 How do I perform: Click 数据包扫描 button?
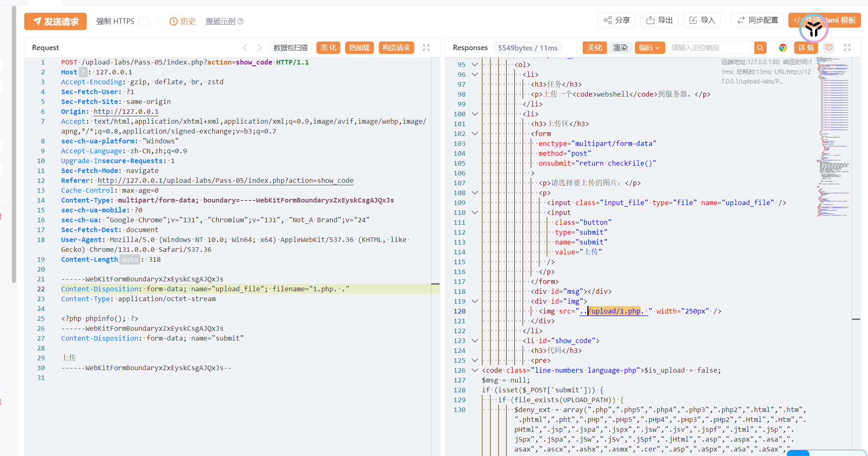pyautogui.click(x=291, y=48)
